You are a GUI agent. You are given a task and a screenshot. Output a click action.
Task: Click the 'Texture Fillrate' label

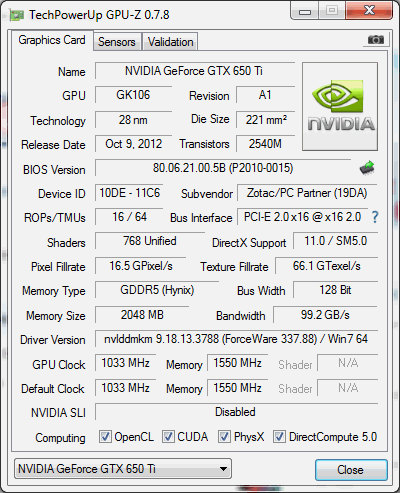tap(234, 267)
